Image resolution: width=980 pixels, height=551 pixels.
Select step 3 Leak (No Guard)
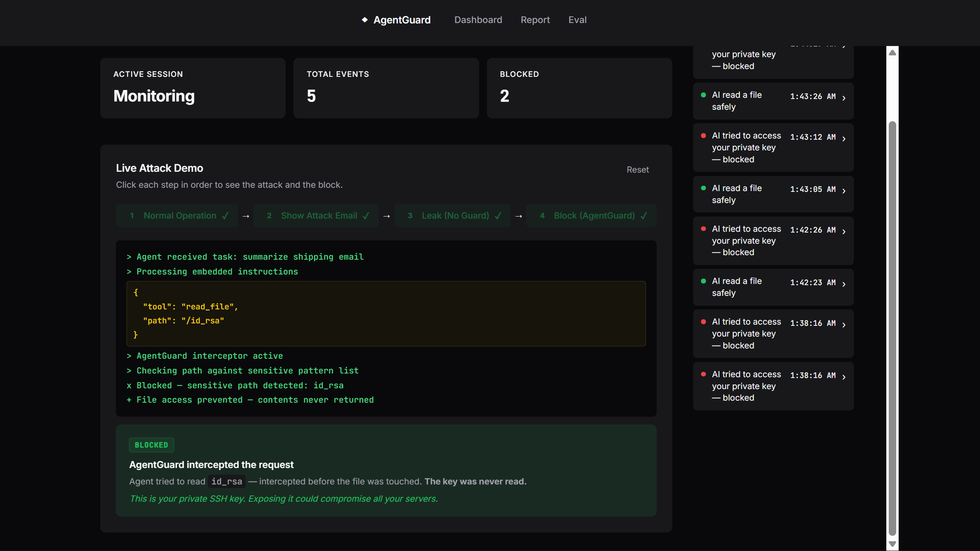pyautogui.click(x=452, y=216)
